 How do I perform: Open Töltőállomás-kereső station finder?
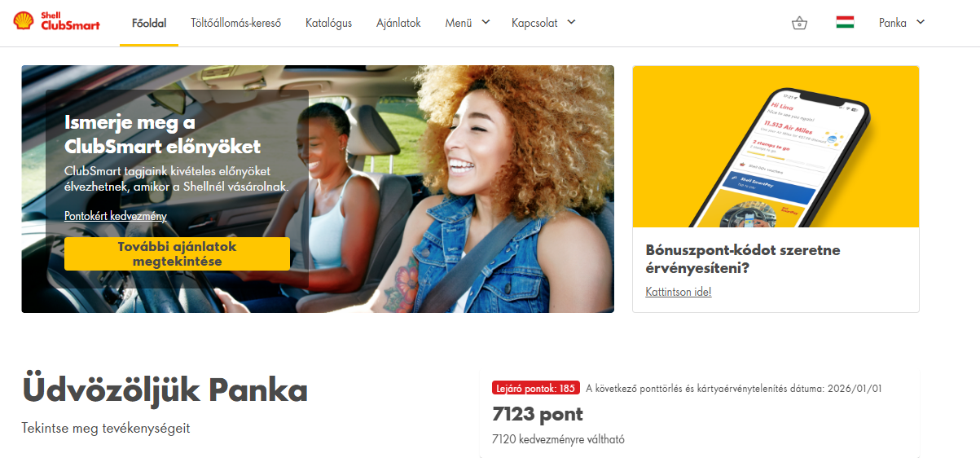coord(236,23)
